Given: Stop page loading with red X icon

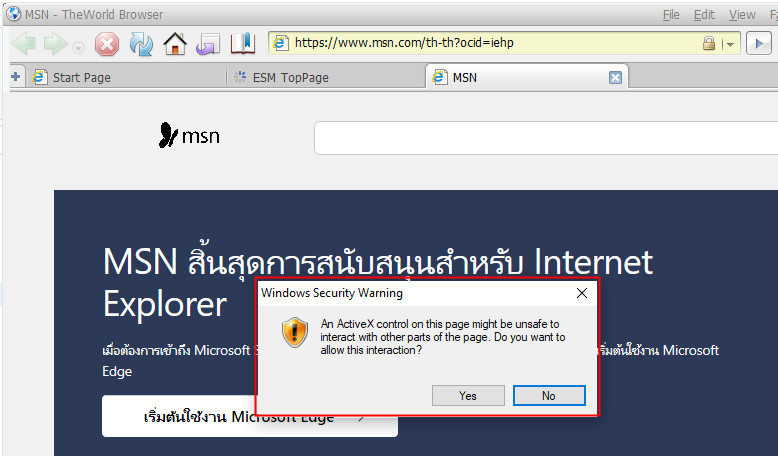Looking at the screenshot, I should point(107,44).
